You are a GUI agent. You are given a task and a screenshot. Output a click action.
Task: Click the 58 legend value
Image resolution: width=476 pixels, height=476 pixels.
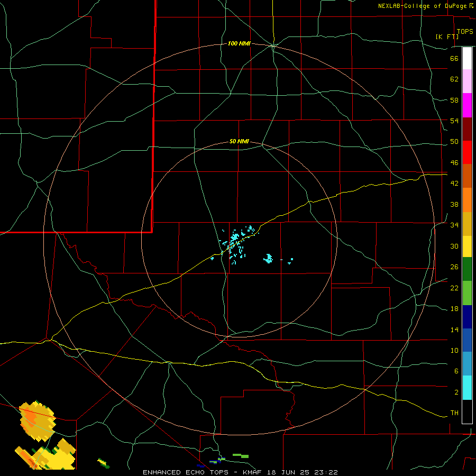coord(454,100)
